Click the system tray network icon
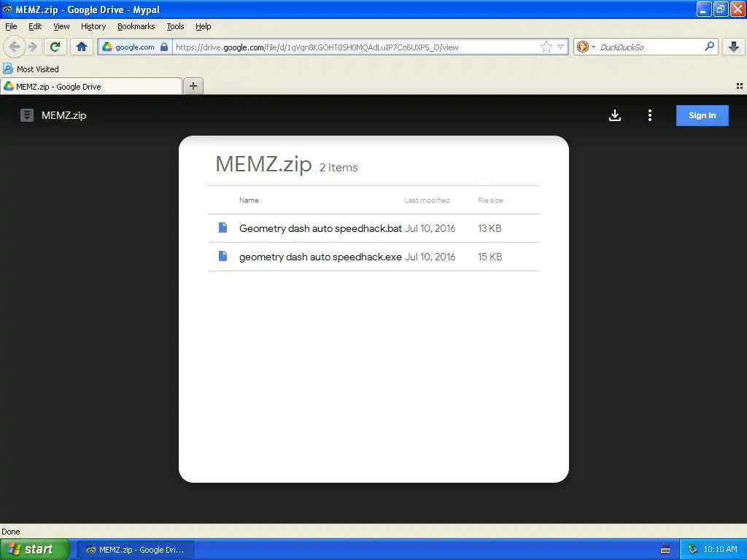The image size is (747, 560). (692, 550)
